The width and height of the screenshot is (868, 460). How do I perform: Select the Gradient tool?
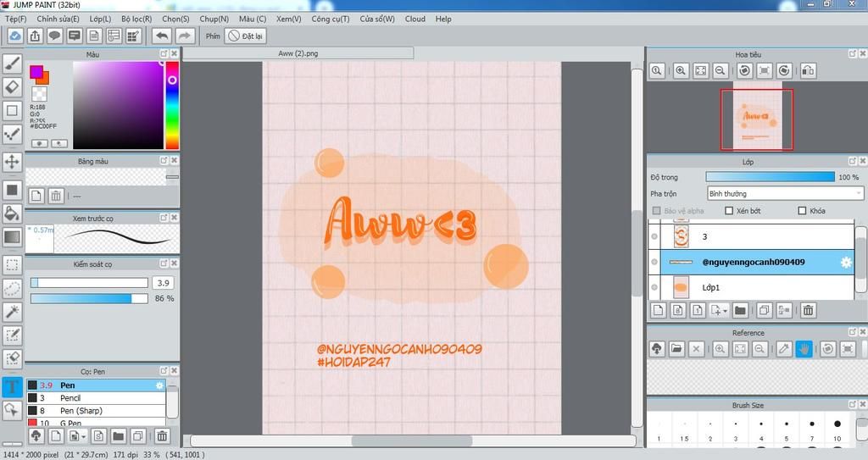(12, 237)
